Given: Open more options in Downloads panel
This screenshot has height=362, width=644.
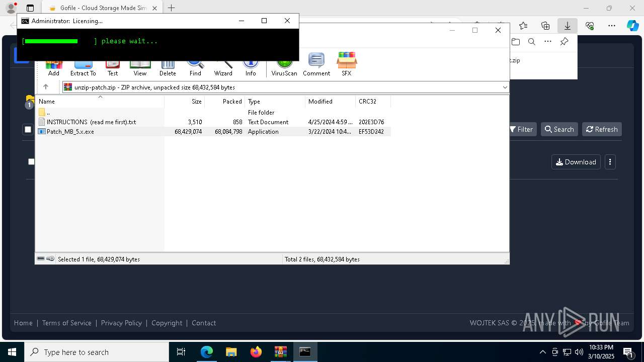Looking at the screenshot, I should pyautogui.click(x=548, y=42).
